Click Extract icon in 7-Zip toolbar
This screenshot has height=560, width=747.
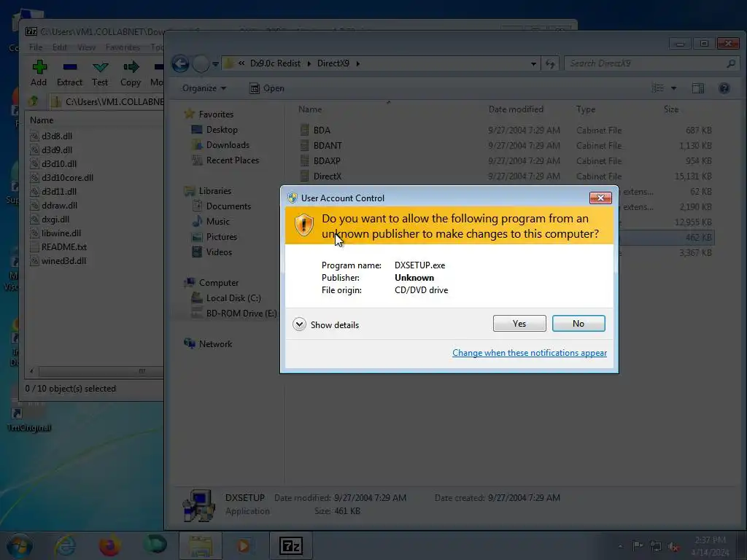tap(70, 67)
